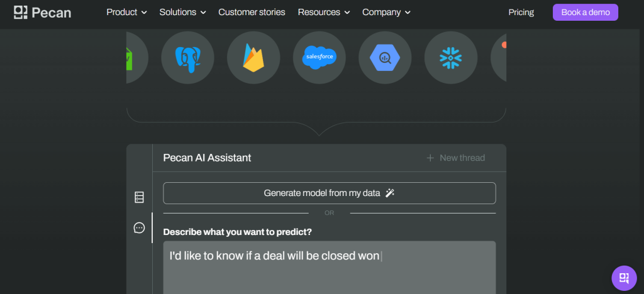Start a New thread
This screenshot has width=644, height=294.
455,158
